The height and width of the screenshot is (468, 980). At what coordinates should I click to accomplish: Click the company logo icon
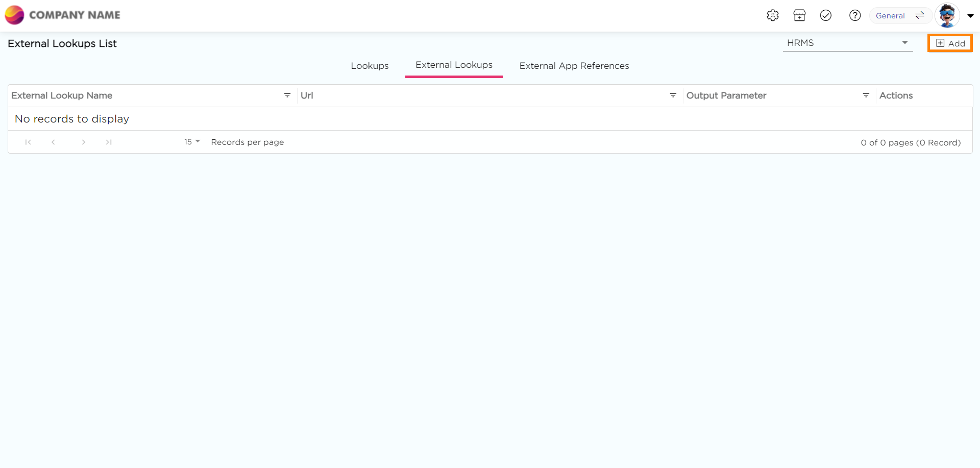coord(14,15)
